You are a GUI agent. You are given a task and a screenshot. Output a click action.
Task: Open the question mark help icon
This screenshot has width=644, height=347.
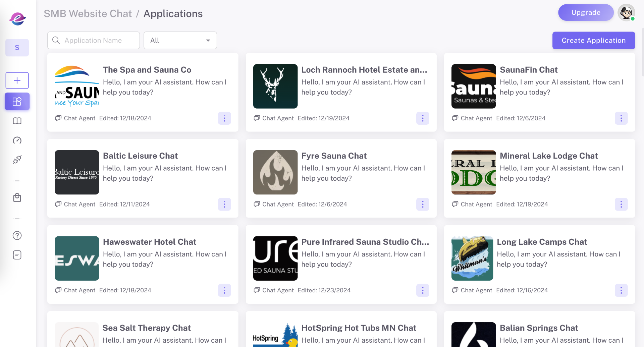[17, 236]
